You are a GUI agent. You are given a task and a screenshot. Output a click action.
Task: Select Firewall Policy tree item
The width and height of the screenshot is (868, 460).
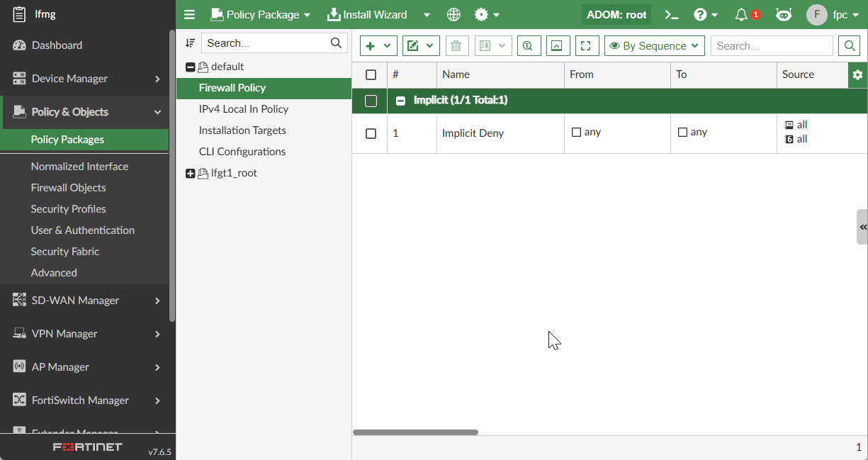(264, 88)
